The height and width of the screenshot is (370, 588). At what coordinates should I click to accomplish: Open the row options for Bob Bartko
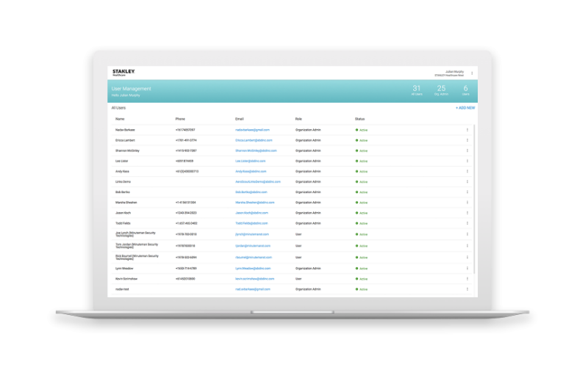(x=467, y=192)
